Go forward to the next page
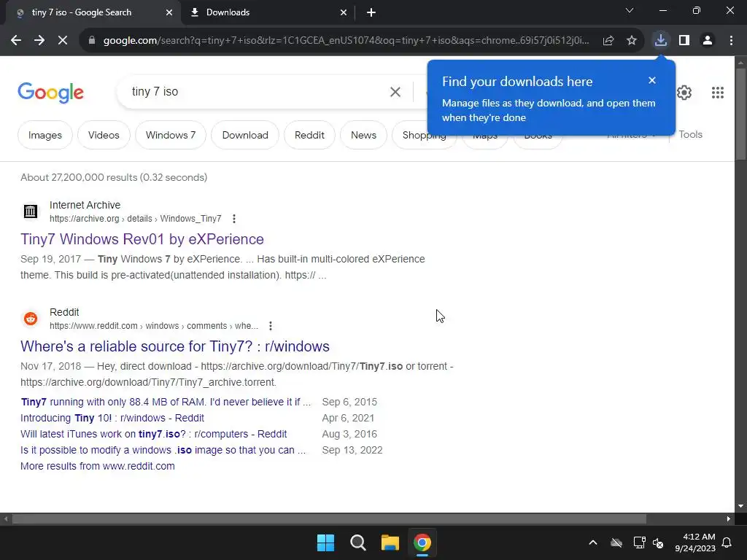This screenshot has width=747, height=560. (39, 41)
